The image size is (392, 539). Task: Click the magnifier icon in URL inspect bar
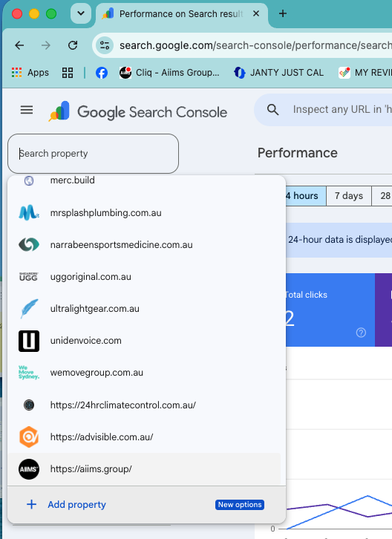[272, 110]
